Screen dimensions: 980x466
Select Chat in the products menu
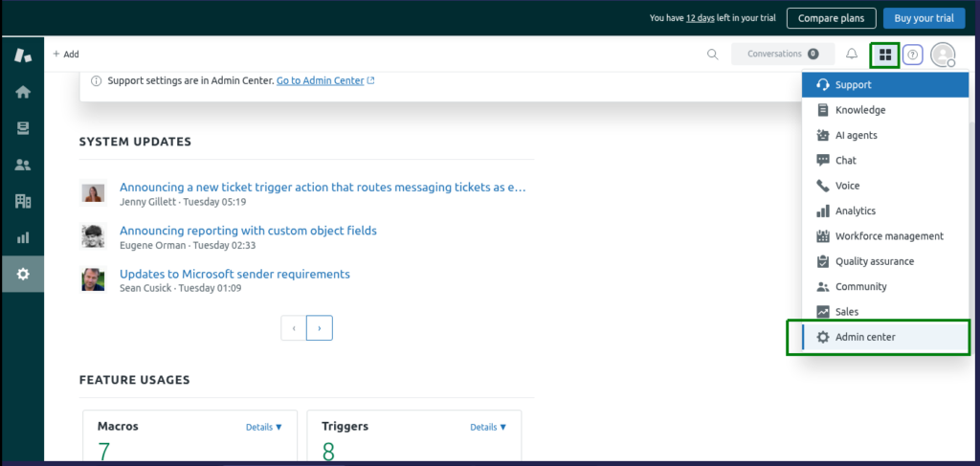tap(885, 161)
